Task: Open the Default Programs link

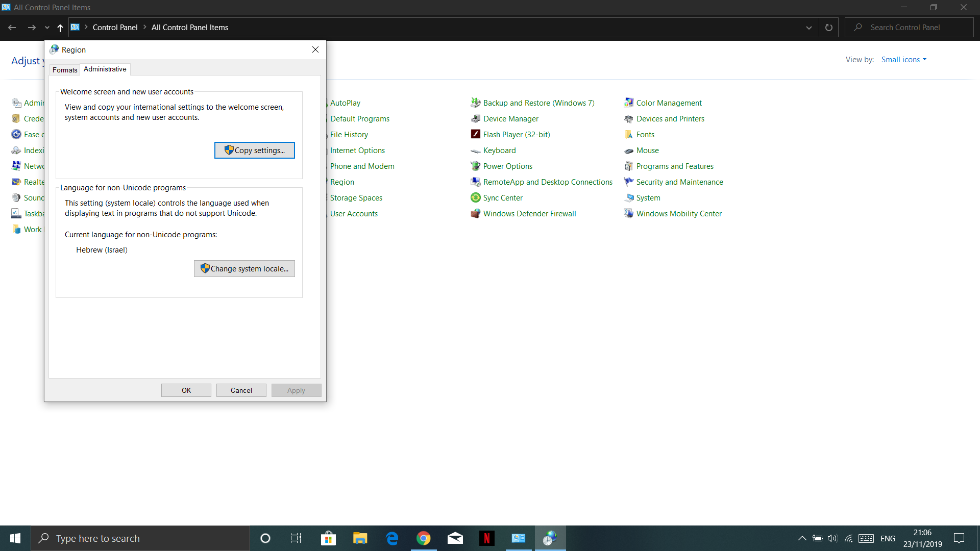Action: pyautogui.click(x=360, y=118)
